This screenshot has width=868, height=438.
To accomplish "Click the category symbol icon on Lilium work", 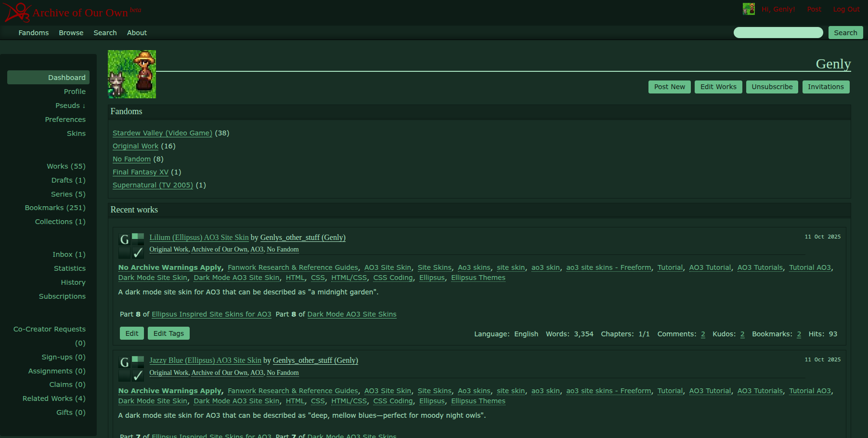I will tap(138, 239).
